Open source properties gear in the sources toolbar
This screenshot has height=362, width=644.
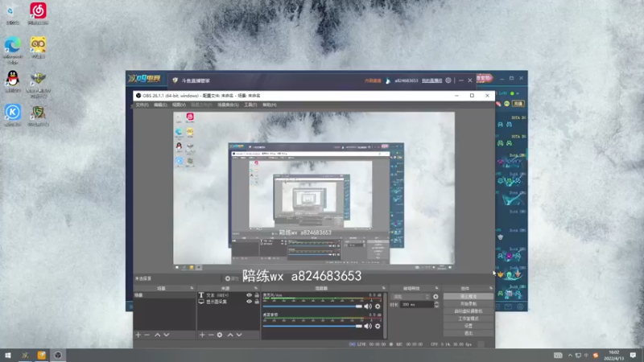pyautogui.click(x=220, y=335)
